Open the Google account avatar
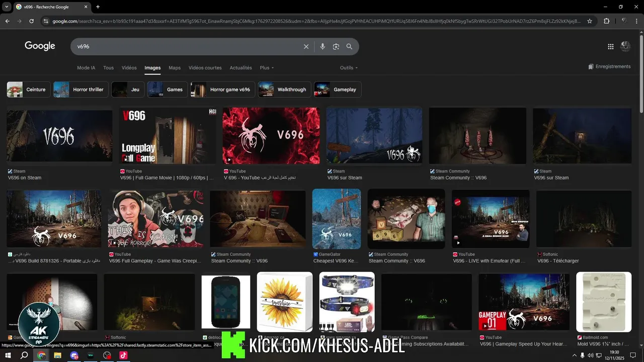This screenshot has width=644, height=362. pos(626,46)
